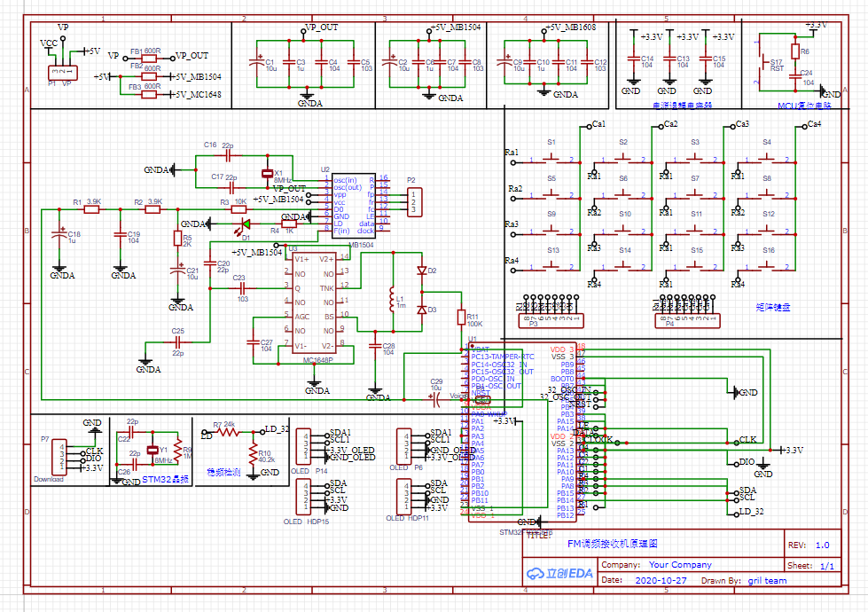This screenshot has width=868, height=612.
Task: Select the Y1 8MHz STM32 crystal
Action: [x=152, y=451]
